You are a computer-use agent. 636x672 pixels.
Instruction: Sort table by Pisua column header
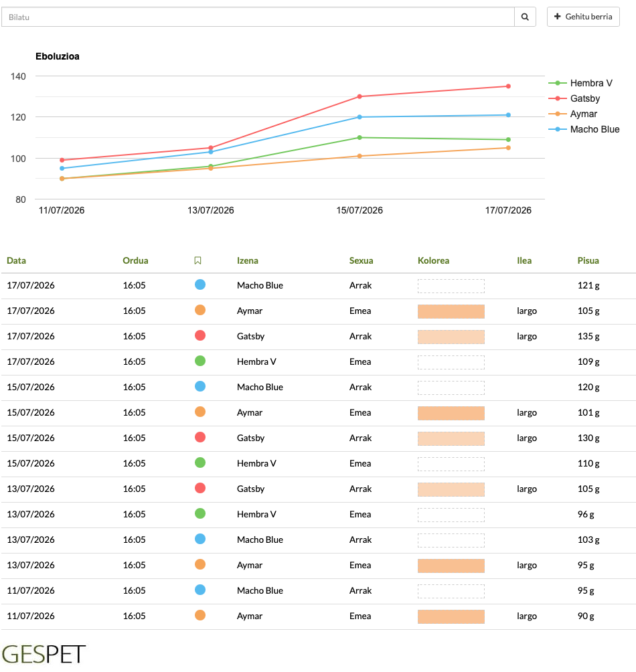588,260
